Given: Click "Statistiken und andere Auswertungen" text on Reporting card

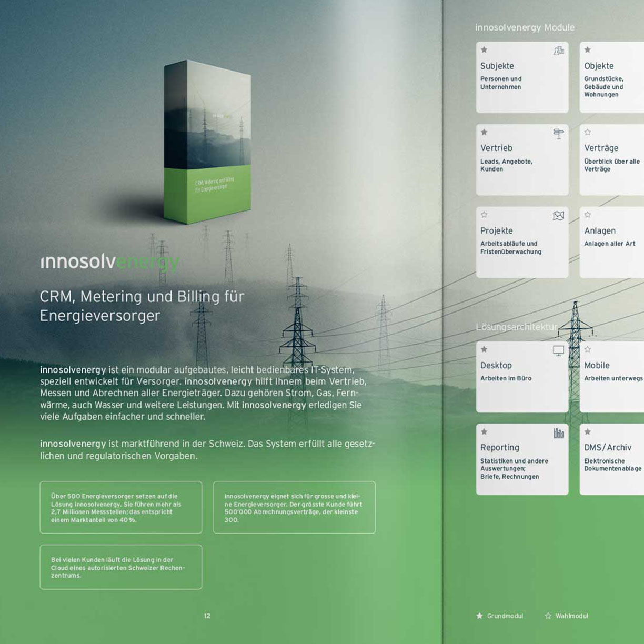Looking at the screenshot, I should tap(514, 465).
